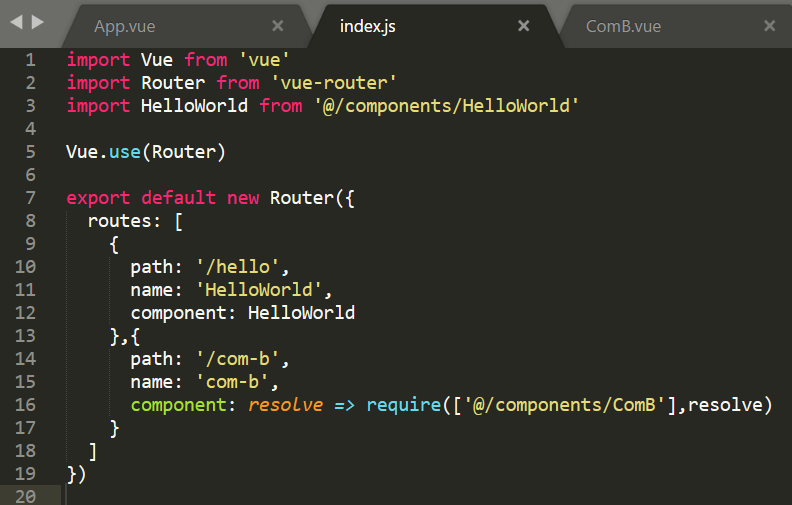Click the italic resolve parameter on line 16
The width and height of the screenshot is (792, 505).
(285, 405)
